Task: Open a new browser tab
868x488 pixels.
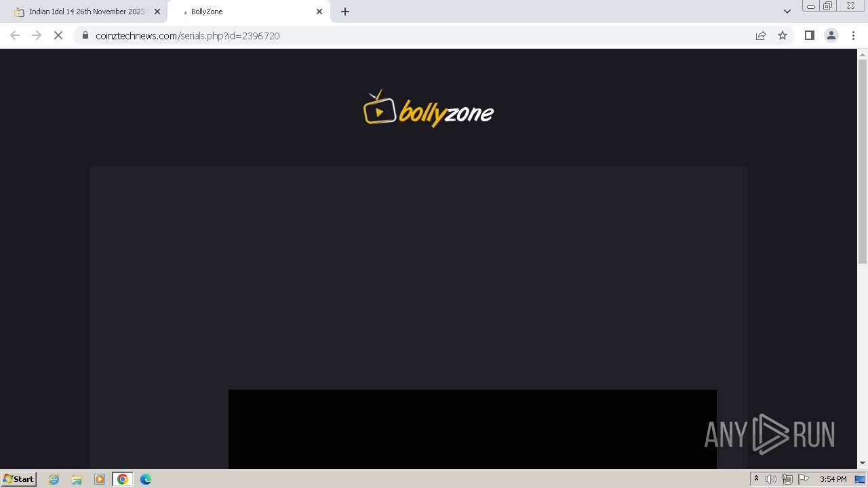Action: pyautogui.click(x=345, y=12)
